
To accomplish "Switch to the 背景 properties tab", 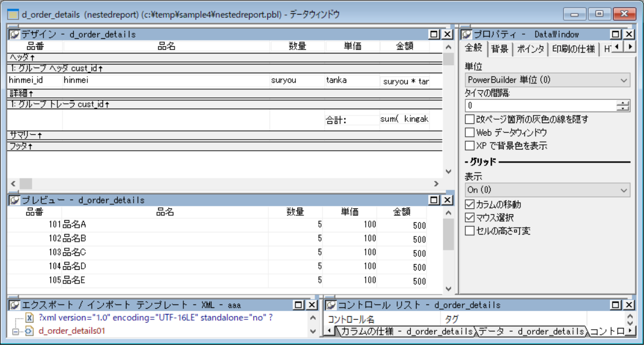I will click(500, 49).
